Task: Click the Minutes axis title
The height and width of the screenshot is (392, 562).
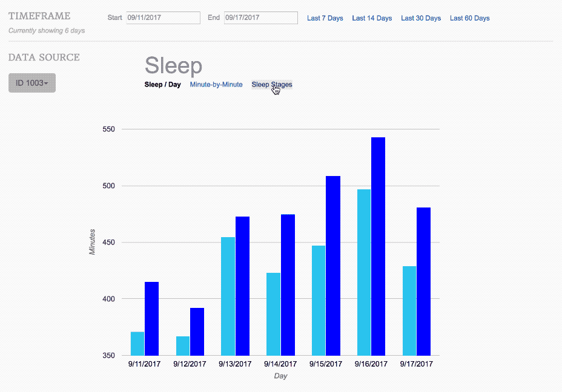Action: 92,242
